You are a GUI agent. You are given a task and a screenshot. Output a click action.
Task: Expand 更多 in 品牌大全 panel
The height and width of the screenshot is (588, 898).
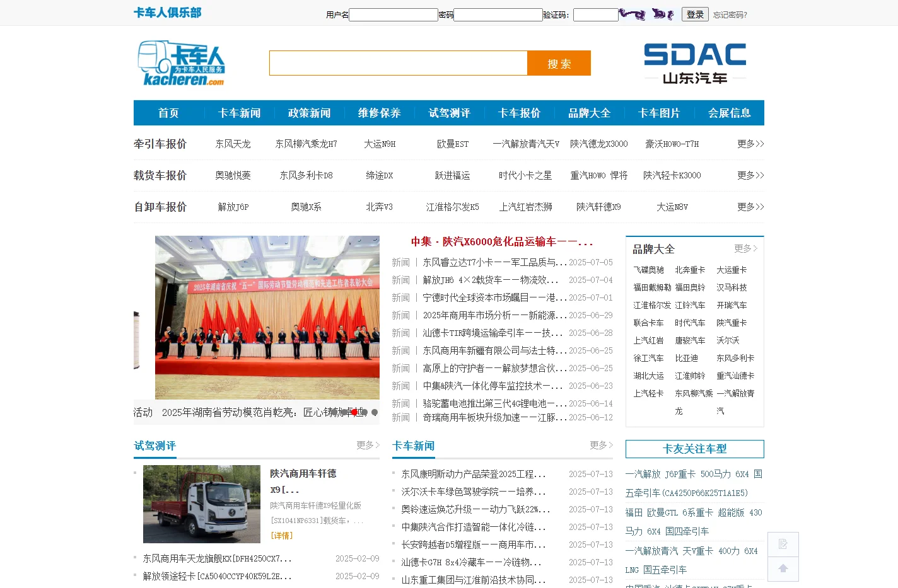[746, 248]
